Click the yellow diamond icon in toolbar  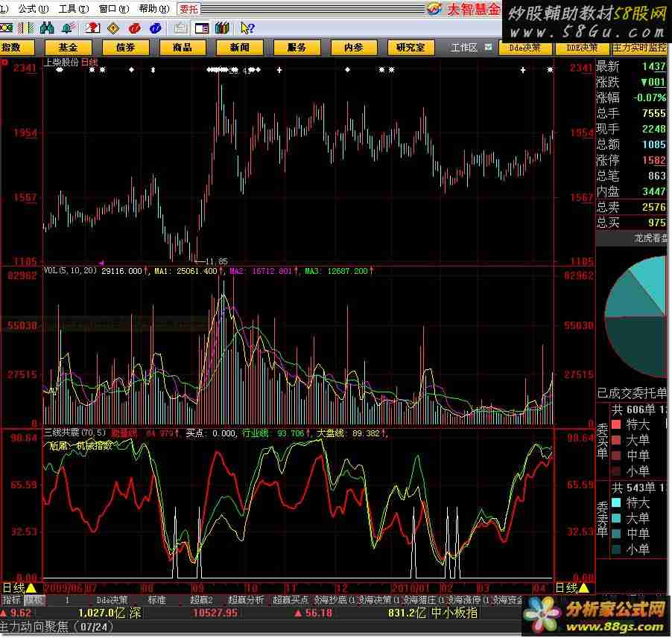[113, 28]
